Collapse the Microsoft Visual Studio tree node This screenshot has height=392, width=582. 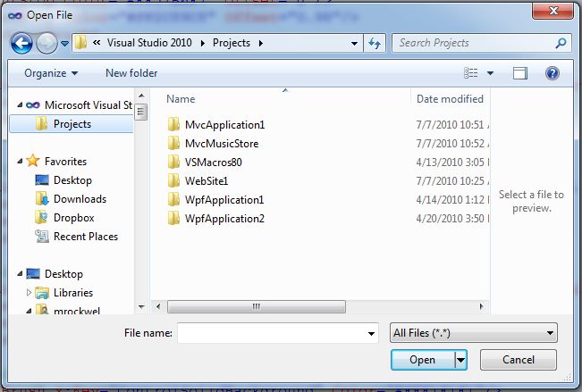click(x=20, y=105)
